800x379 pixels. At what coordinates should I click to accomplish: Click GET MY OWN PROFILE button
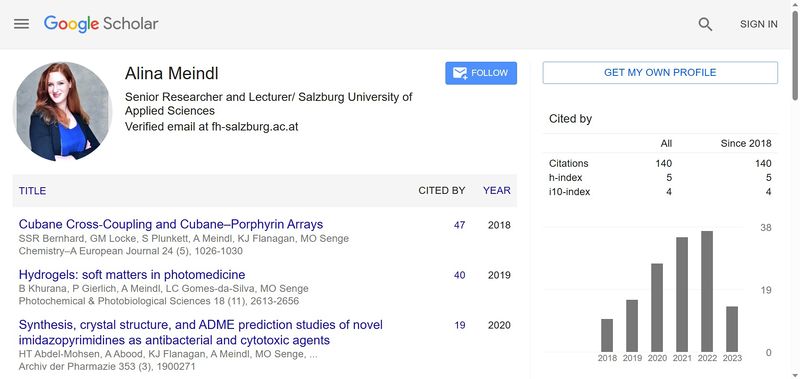(x=660, y=72)
